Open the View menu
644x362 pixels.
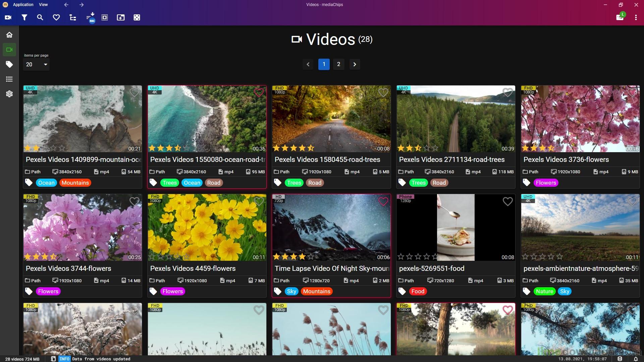(43, 5)
